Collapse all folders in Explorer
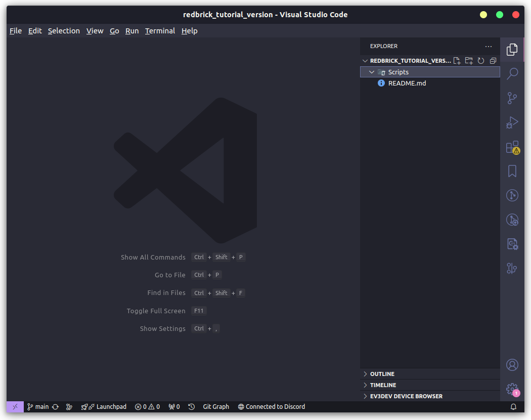 pyautogui.click(x=493, y=61)
